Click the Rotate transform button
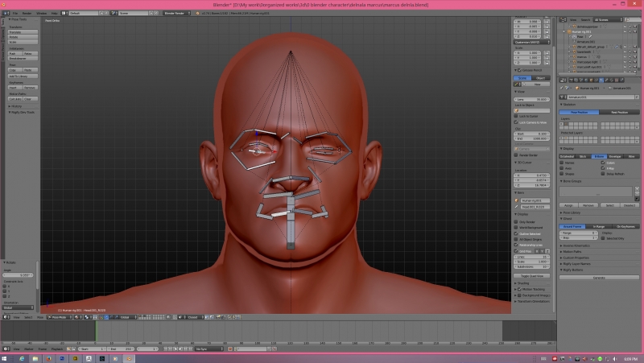The image size is (644, 363). (23, 36)
